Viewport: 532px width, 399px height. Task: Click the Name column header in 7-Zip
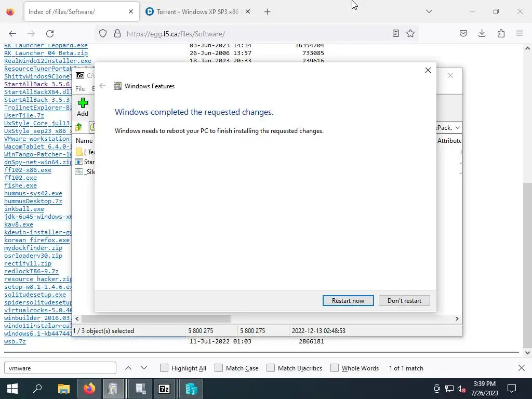click(84, 140)
